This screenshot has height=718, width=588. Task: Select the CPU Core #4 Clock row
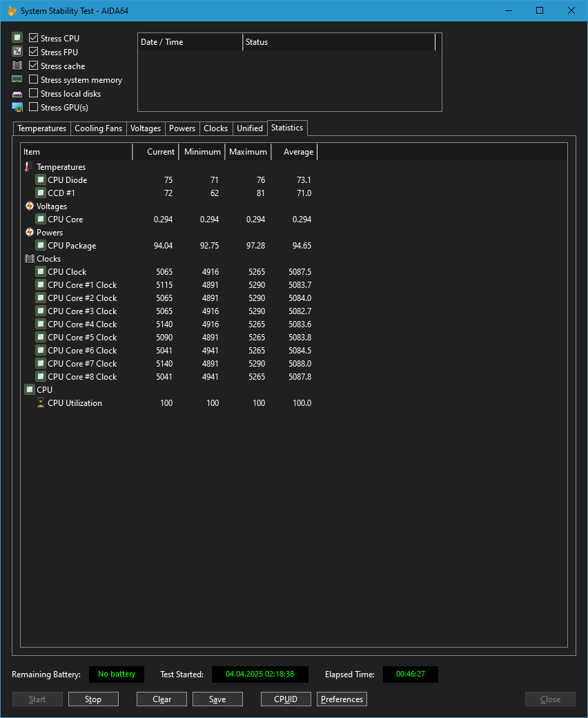click(x=82, y=324)
